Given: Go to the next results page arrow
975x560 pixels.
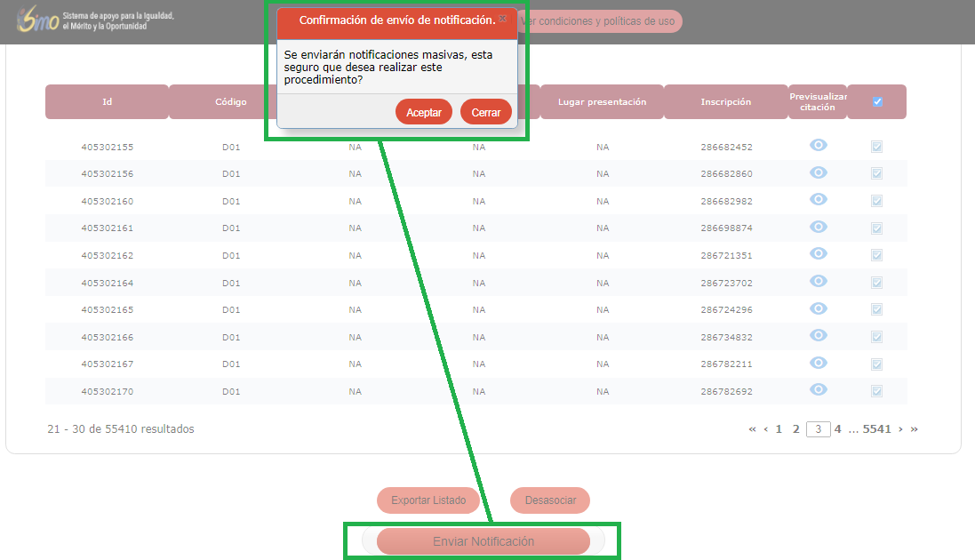Looking at the screenshot, I should tap(900, 429).
